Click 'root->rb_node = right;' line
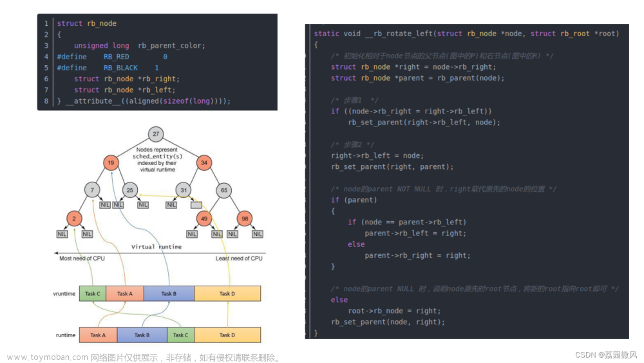This screenshot has width=644, height=363. (x=394, y=311)
